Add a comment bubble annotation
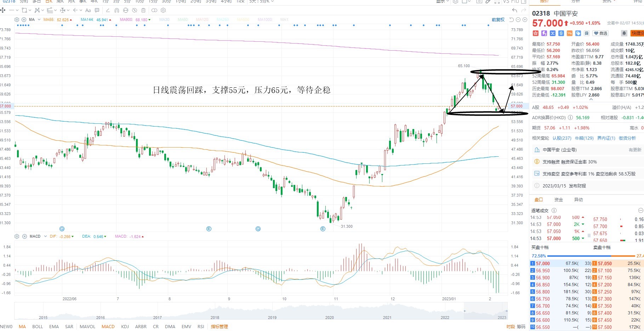Viewport: 644px width, 331px height. click(x=97, y=10)
